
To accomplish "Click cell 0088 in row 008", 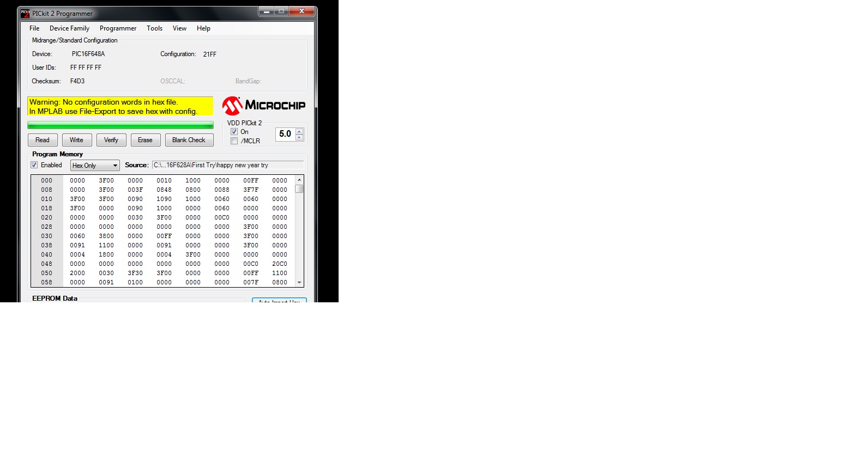I will coord(222,190).
